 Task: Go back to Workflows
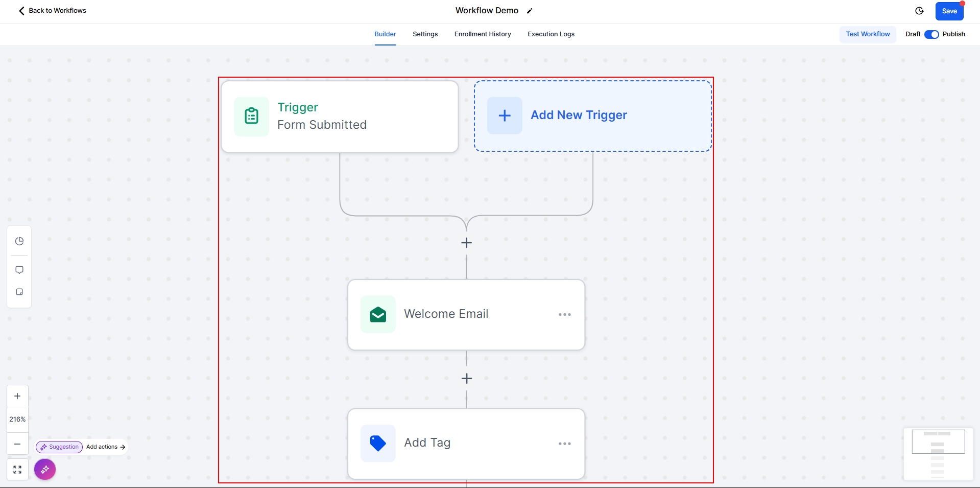(x=52, y=11)
